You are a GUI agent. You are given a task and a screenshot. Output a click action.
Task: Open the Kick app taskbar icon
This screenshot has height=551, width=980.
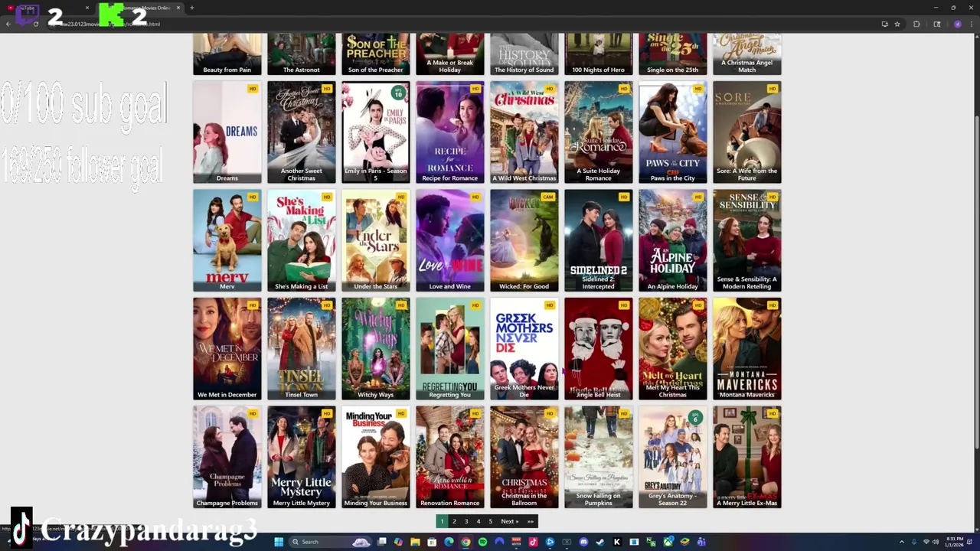click(617, 542)
